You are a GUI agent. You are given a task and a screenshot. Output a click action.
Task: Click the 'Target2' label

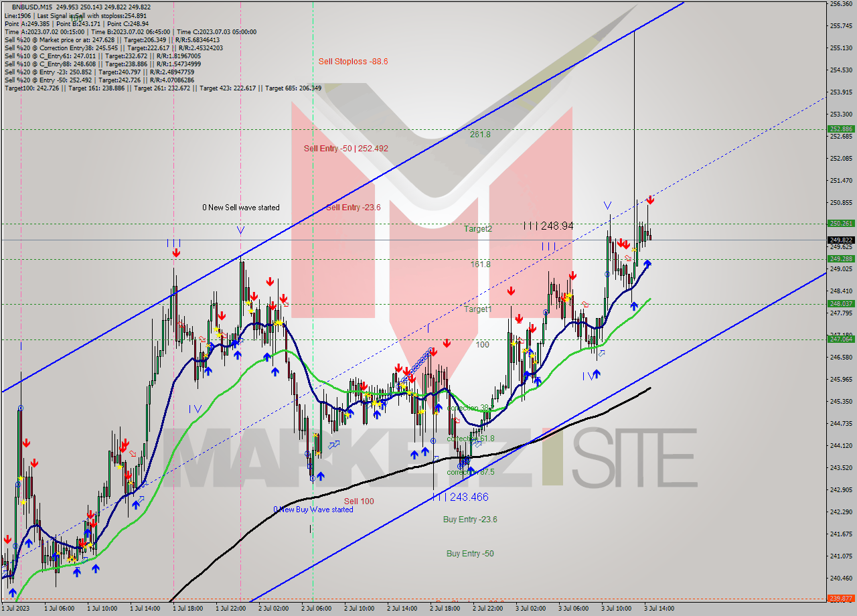(478, 229)
